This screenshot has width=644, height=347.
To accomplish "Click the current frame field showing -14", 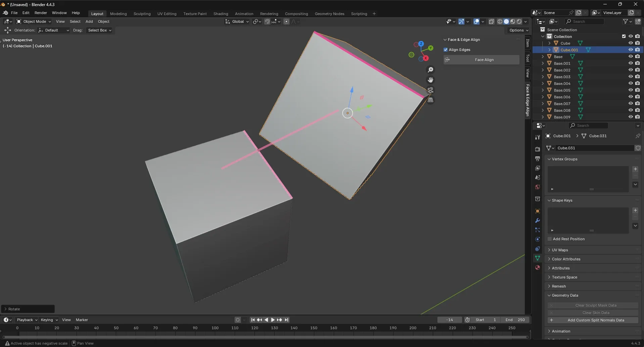I will [450, 320].
